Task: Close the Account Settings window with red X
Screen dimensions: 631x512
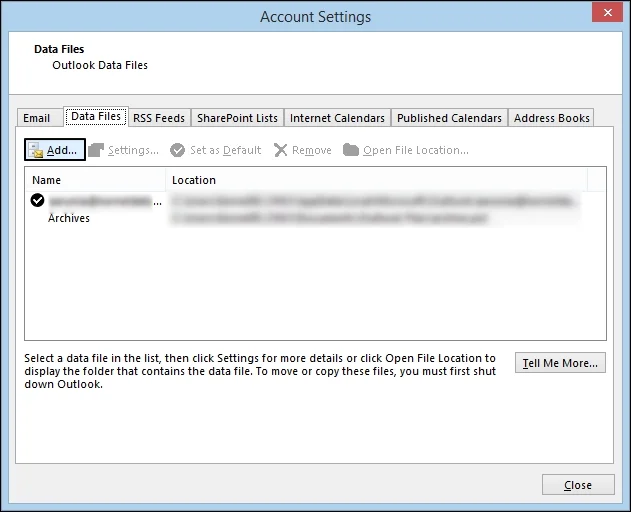Action: pyautogui.click(x=608, y=12)
